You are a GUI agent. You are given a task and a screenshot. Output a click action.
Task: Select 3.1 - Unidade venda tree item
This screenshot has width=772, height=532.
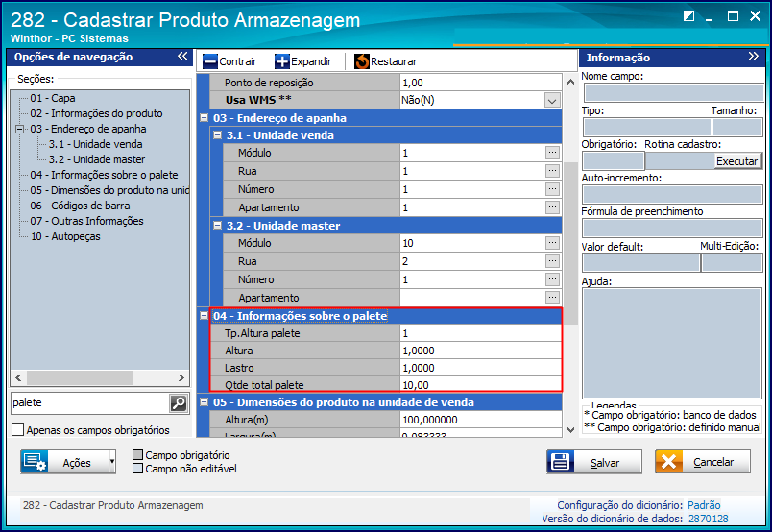(x=95, y=144)
